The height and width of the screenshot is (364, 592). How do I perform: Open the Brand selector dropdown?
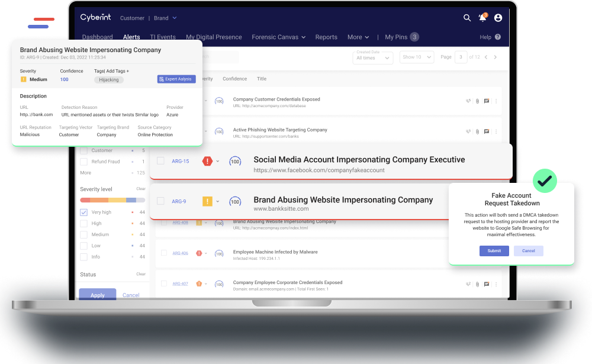165,18
